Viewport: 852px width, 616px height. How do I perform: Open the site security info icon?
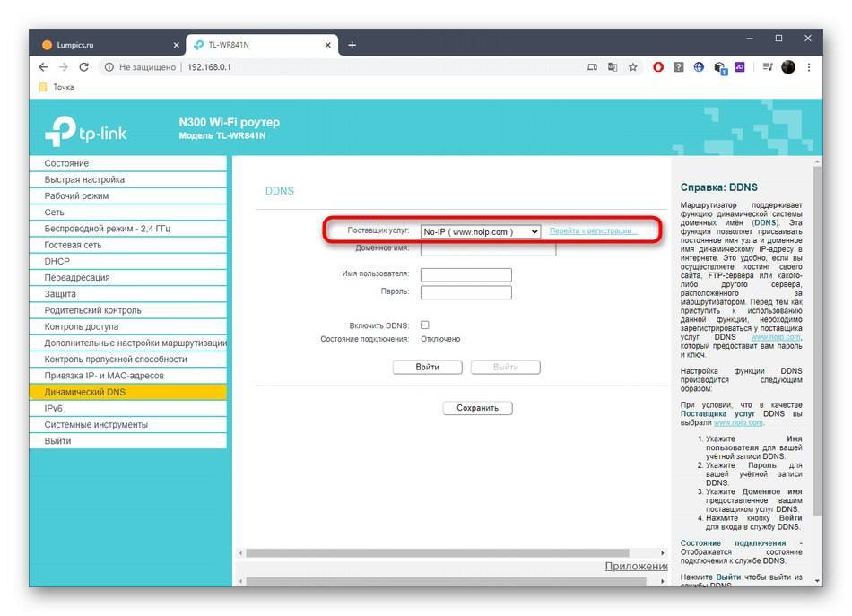[109, 67]
